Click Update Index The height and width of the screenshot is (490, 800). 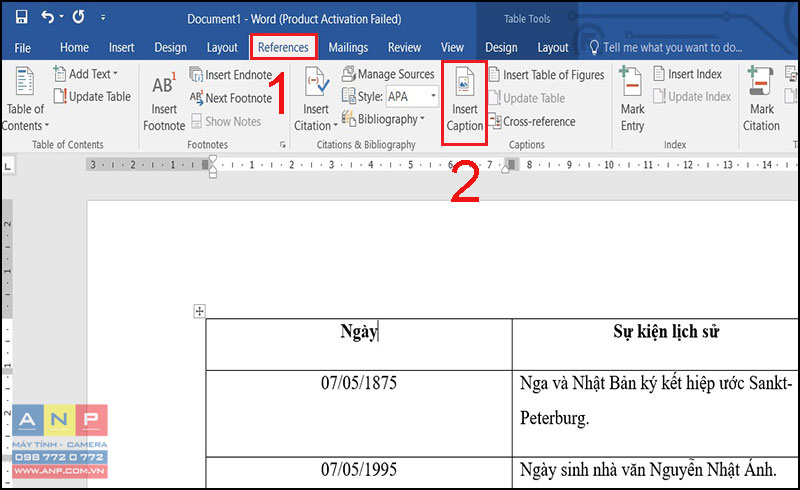692,96
